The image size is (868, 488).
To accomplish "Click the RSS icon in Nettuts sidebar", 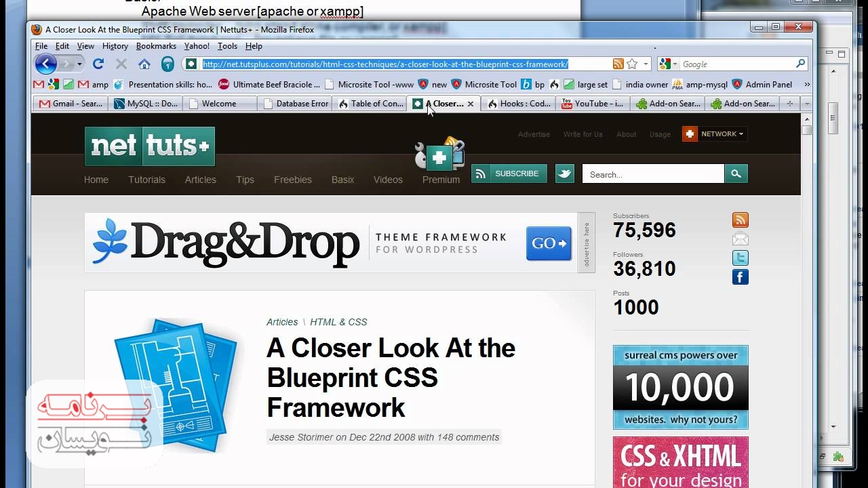I will tap(740, 220).
